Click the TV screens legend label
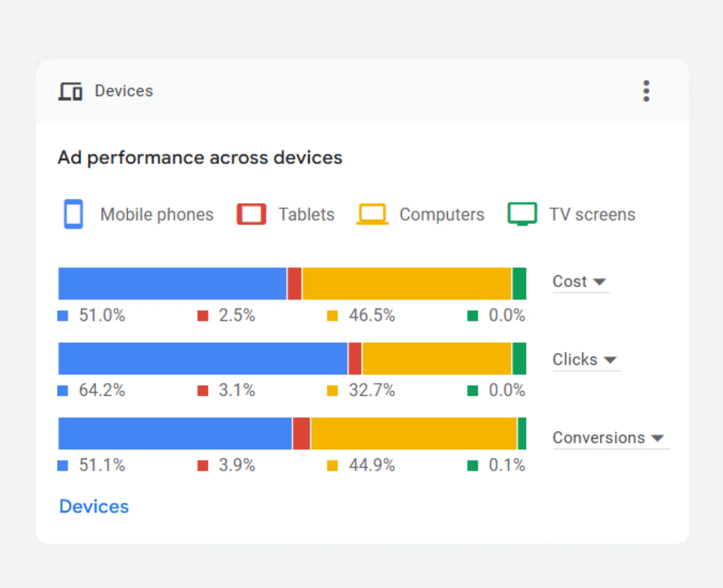This screenshot has width=723, height=588. point(592,214)
